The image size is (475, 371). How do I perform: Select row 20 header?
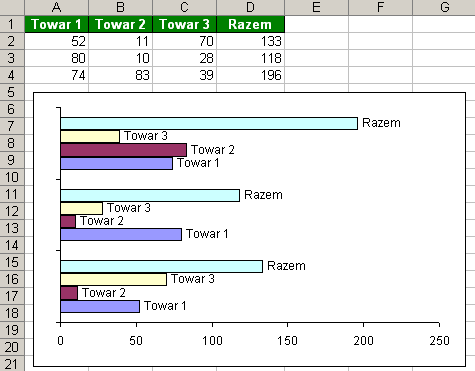click(x=12, y=347)
